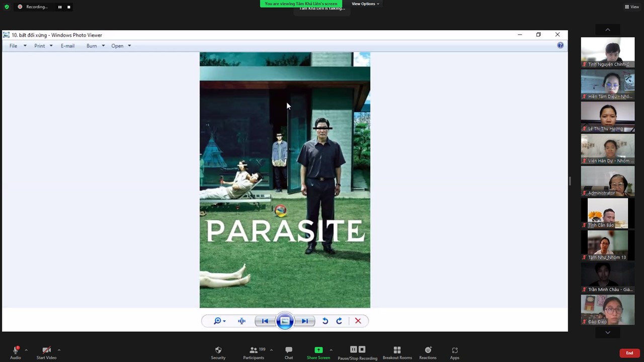The image size is (644, 362).
Task: Select Tịnh Cần Bảo's video thumbnail
Action: [x=608, y=213]
